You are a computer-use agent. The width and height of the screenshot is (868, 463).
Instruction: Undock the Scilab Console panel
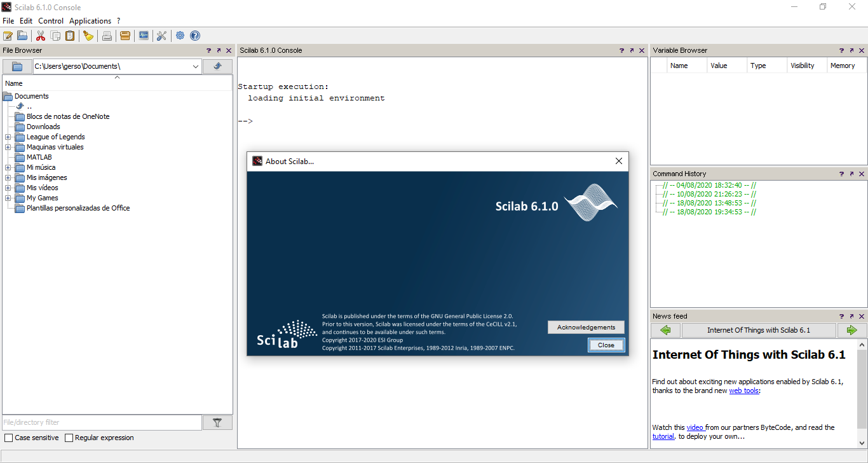pos(632,50)
